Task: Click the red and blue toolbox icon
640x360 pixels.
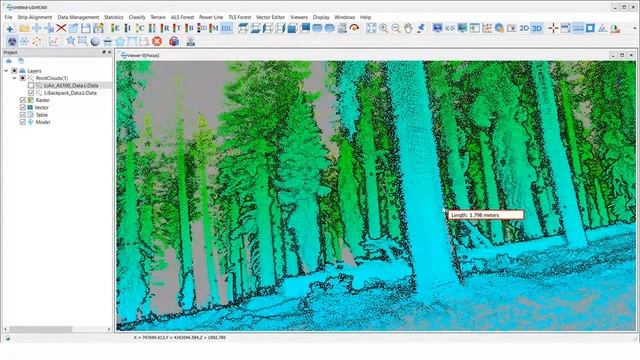Action: pyautogui.click(x=174, y=41)
